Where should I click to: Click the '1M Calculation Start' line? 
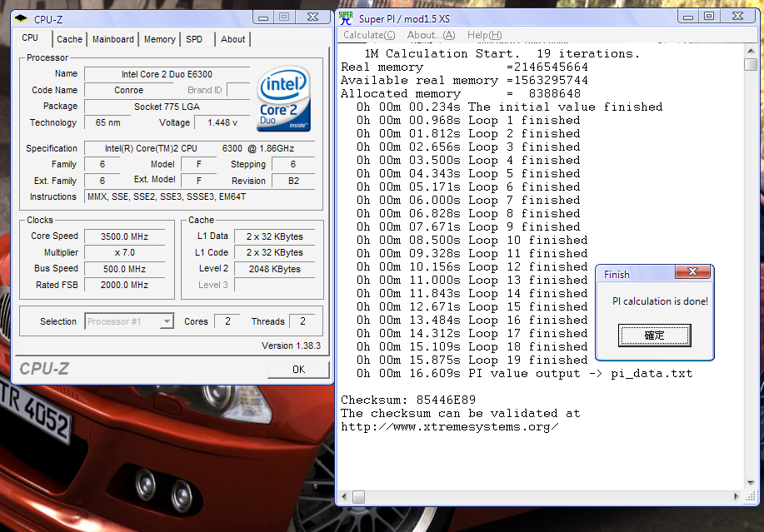(502, 53)
